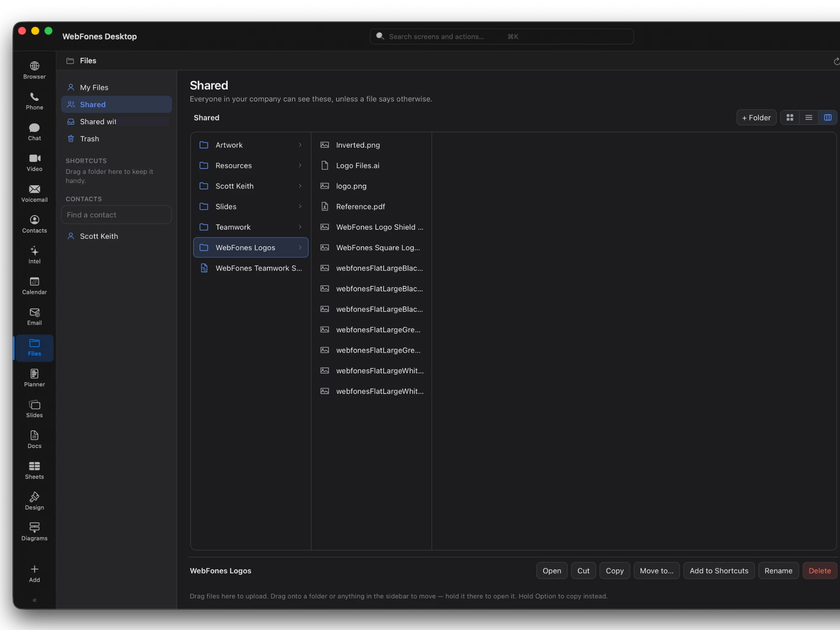Expand the Scott Keith folder chevron
The width and height of the screenshot is (840, 630).
click(x=300, y=186)
